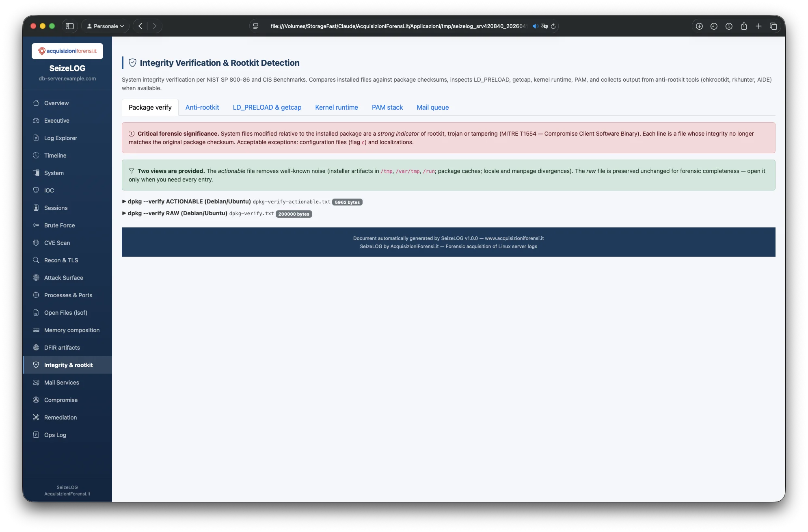808x532 pixels.
Task: Select the Attack Surface panel
Action: coord(63,277)
